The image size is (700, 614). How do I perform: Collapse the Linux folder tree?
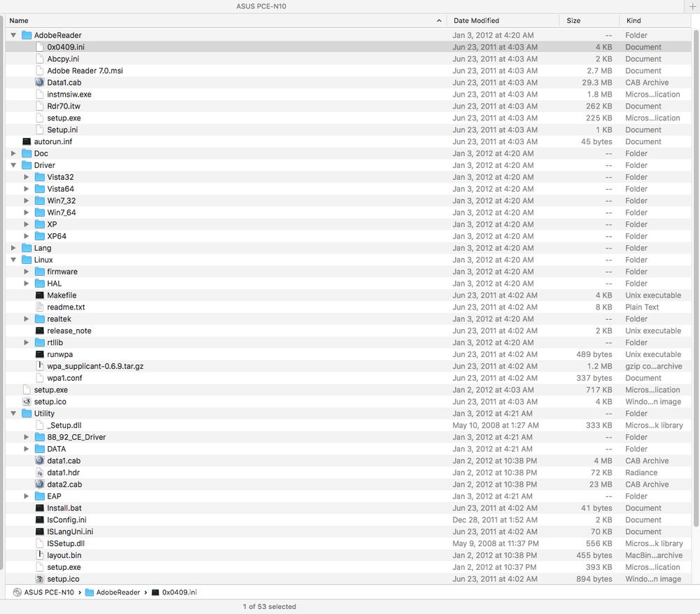pyautogui.click(x=14, y=260)
